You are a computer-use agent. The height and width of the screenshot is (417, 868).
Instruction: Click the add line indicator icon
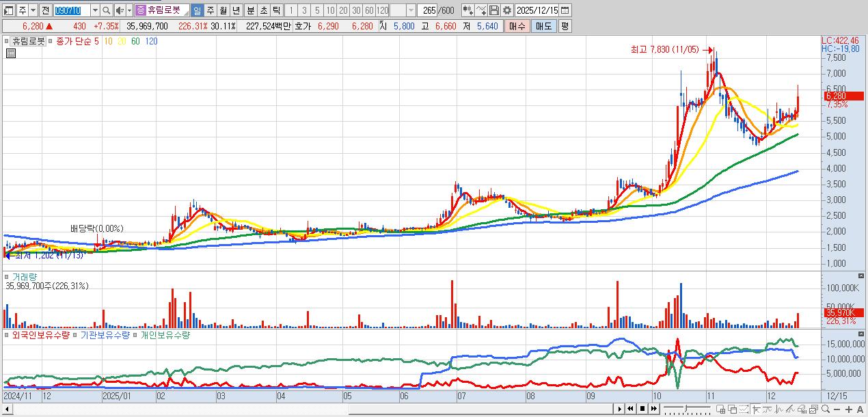pos(481,10)
